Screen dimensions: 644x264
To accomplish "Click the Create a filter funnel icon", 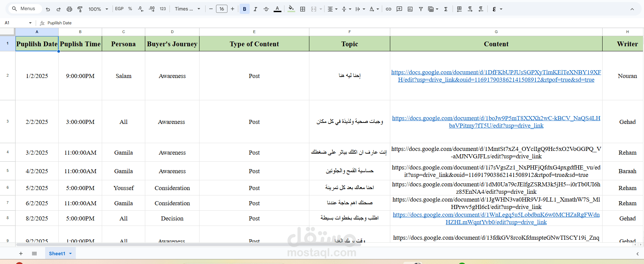I will (421, 9).
